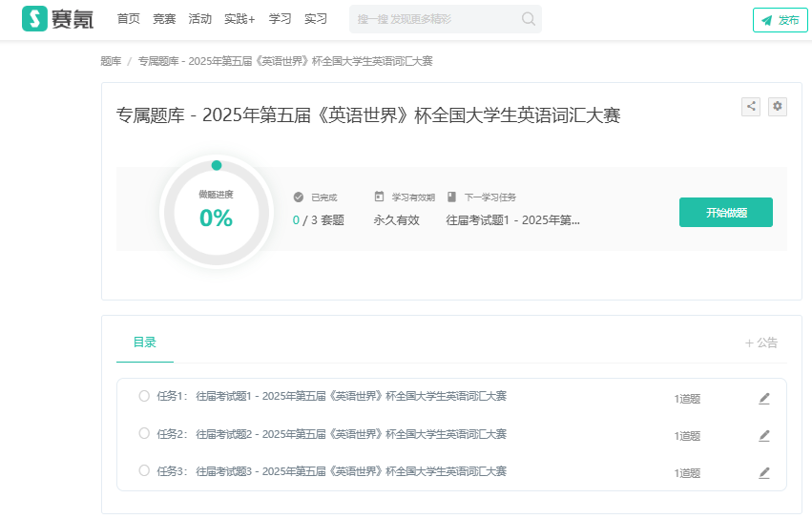Select the radio circle for 任务2
This screenshot has width=812, height=519.
point(144,433)
